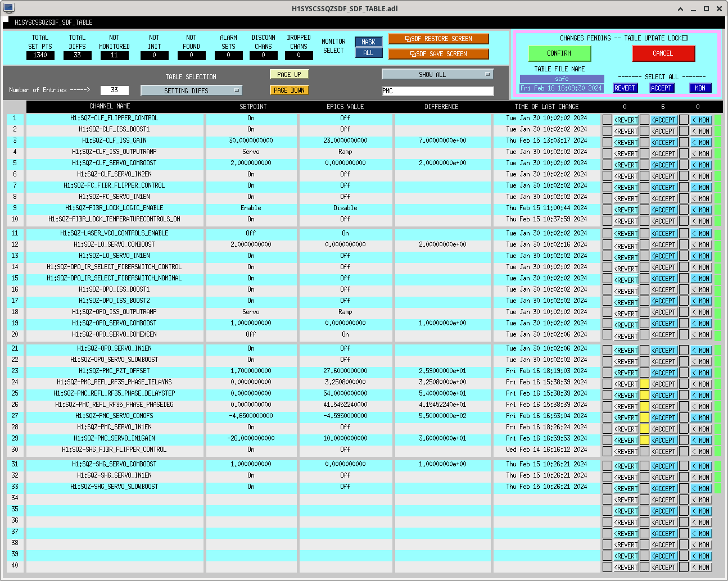Viewport: 728px width, 581px height.
Task: Roll up window using title bar arrow
Action: pyautogui.click(x=680, y=8)
